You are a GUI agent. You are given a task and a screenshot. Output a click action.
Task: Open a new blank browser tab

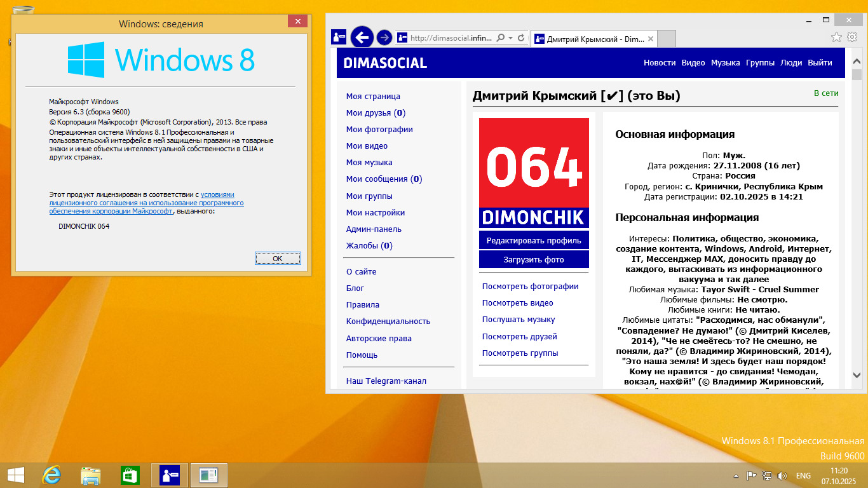click(x=666, y=39)
